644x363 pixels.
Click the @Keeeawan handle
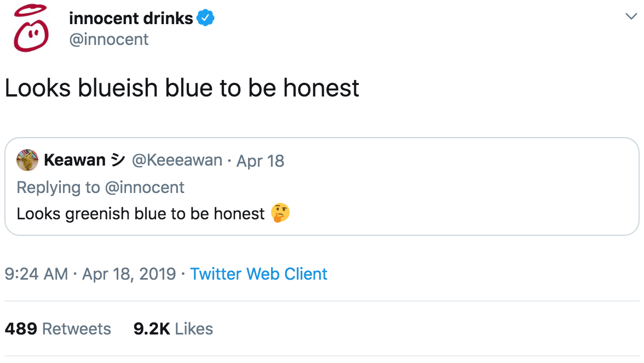pos(177,160)
